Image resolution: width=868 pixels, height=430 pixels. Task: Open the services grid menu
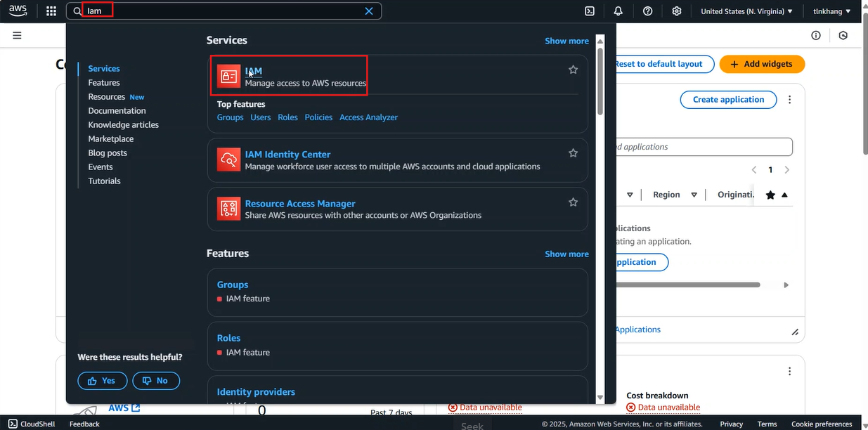(x=51, y=11)
